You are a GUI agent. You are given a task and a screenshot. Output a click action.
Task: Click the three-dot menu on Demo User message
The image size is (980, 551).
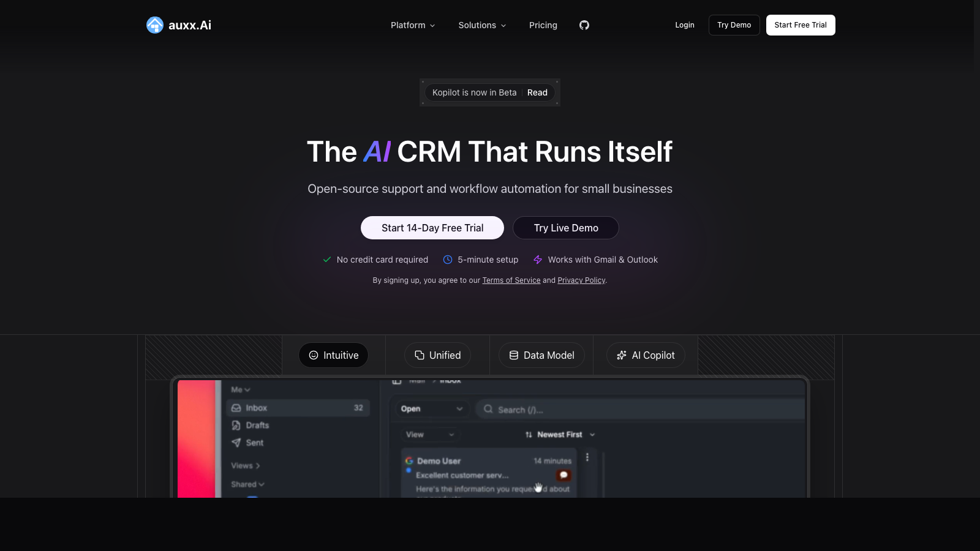pos(587,457)
